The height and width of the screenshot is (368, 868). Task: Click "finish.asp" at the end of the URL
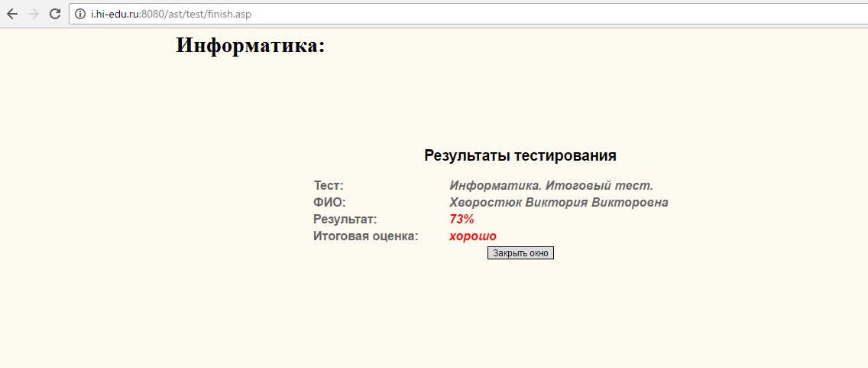click(228, 14)
